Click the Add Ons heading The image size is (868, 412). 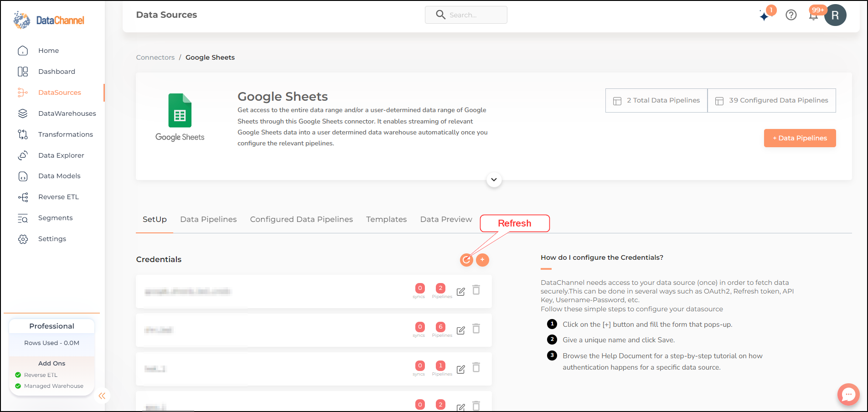coord(52,364)
